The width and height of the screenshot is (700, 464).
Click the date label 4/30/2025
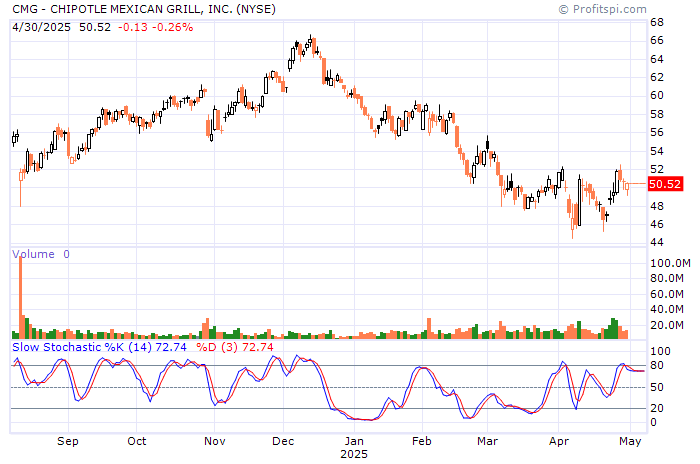pyautogui.click(x=42, y=27)
